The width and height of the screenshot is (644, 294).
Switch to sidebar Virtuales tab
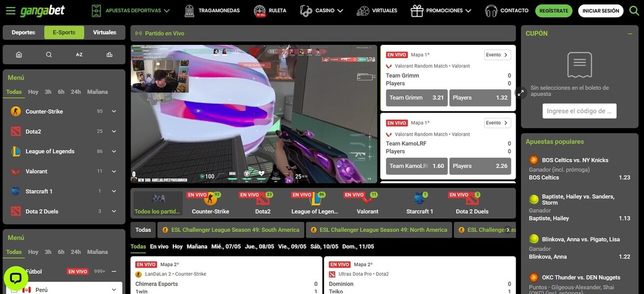(104, 32)
